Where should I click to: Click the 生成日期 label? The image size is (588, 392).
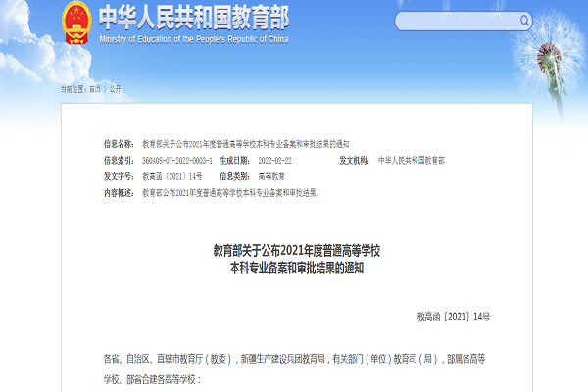click(x=235, y=161)
